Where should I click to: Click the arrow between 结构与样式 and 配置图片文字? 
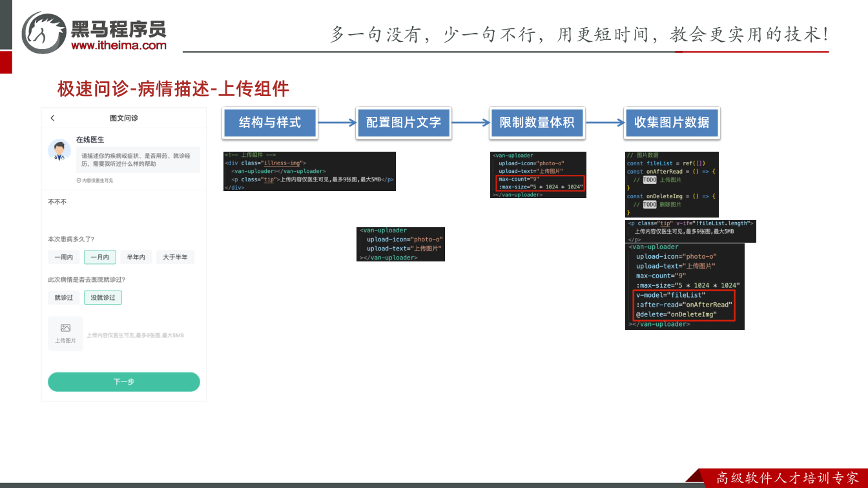click(x=337, y=123)
